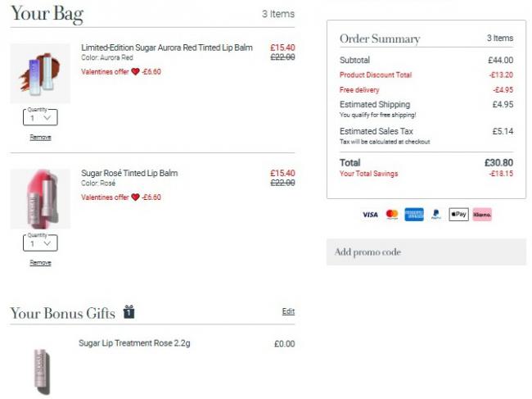Edit your bonus gifts
The width and height of the screenshot is (532, 399).
click(288, 311)
